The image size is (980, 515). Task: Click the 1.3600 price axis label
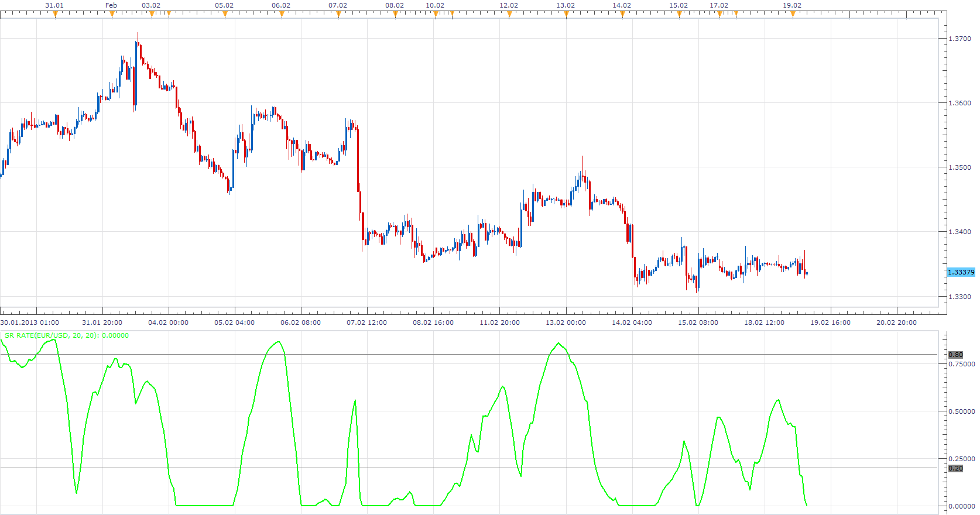[960, 103]
